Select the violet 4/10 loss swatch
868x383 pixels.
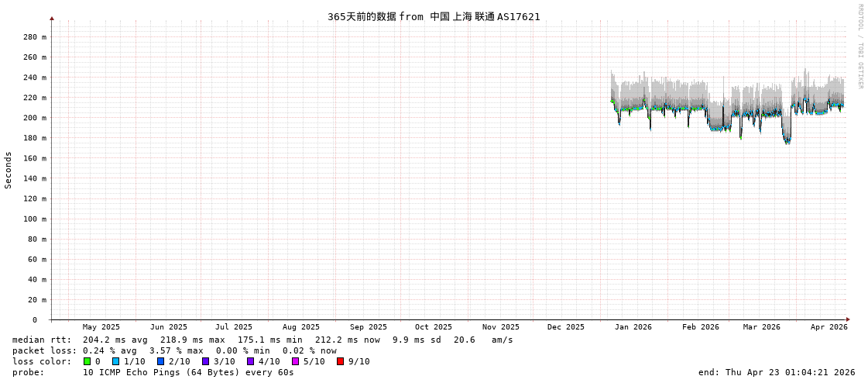[x=250, y=361]
